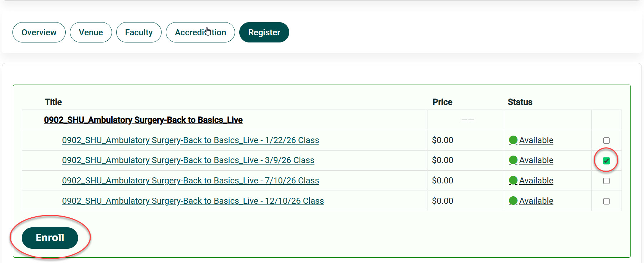
Task: Switch to the Overview tab
Action: click(39, 32)
